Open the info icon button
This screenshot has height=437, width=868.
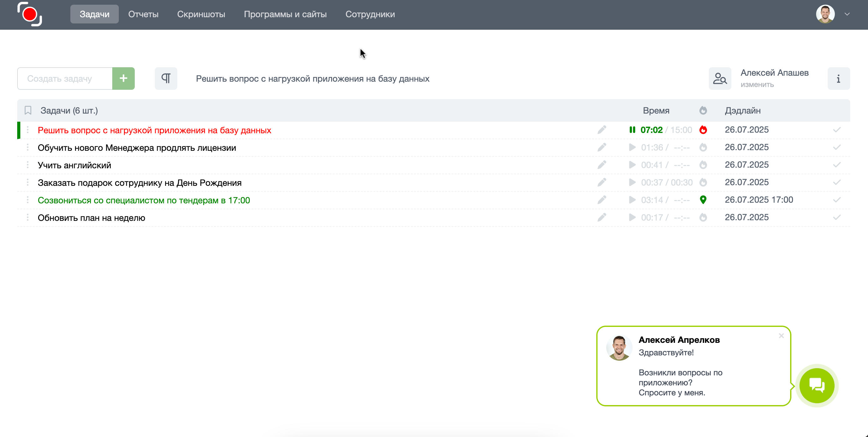(x=838, y=78)
